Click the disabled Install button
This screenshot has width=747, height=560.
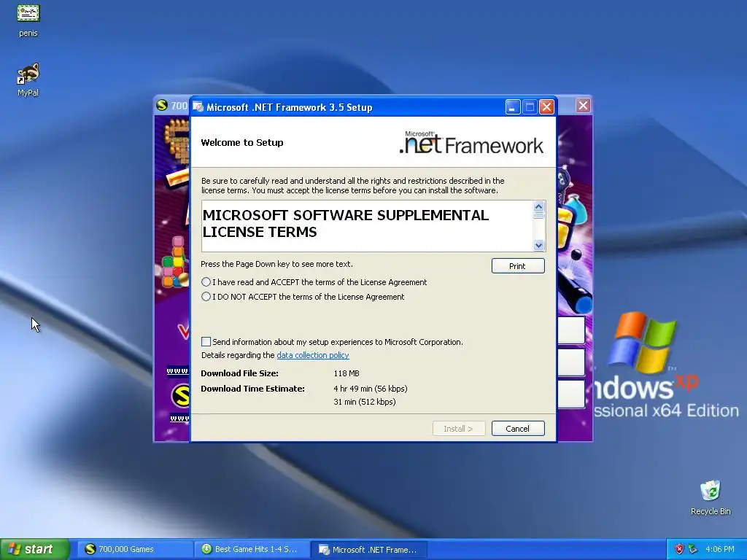click(x=459, y=429)
